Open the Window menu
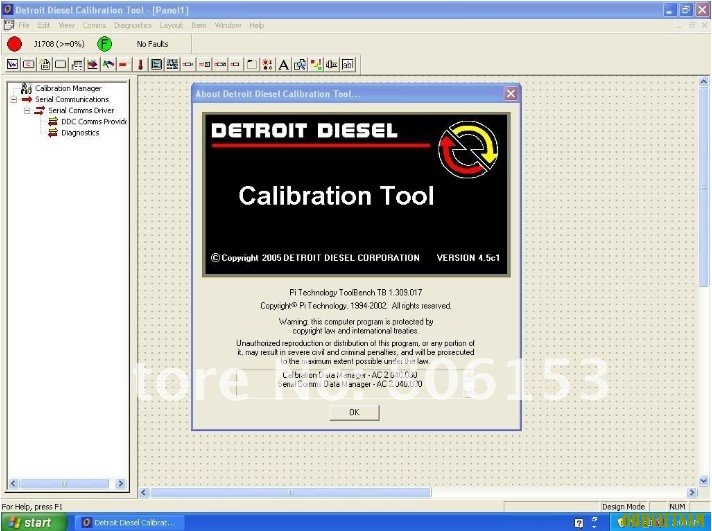Screen dimensions: 712x531 [x=228, y=25]
